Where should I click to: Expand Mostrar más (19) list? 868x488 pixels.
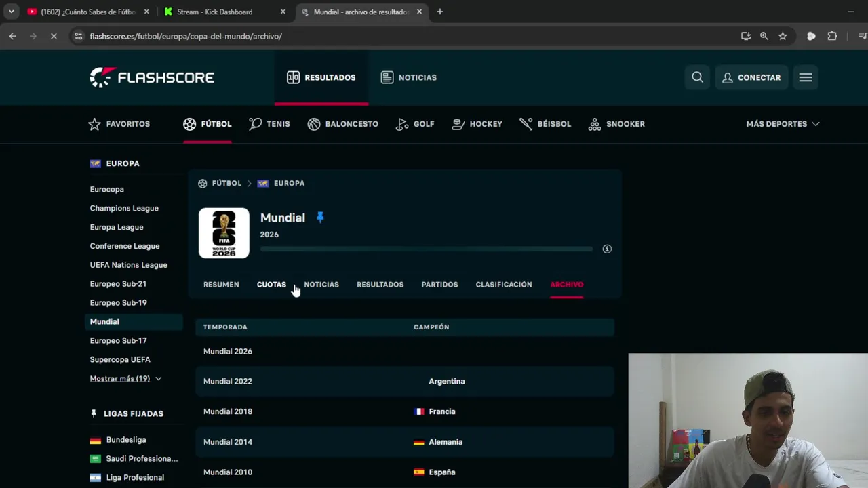click(125, 378)
